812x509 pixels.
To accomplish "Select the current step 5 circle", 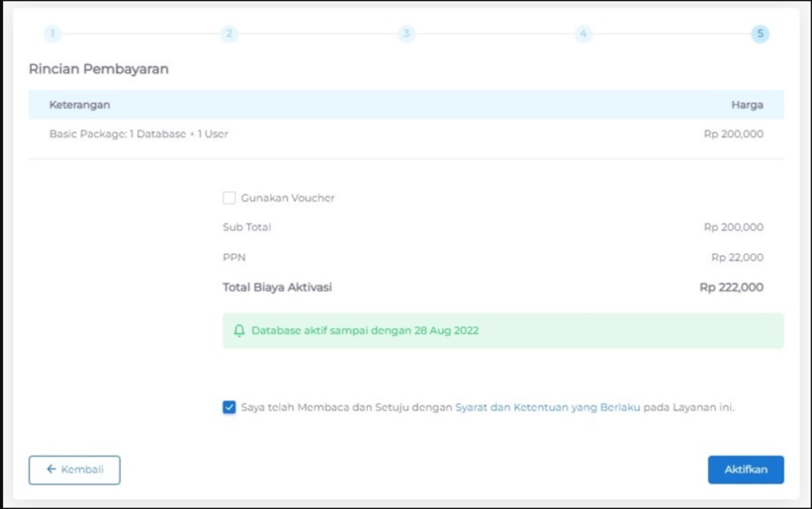I will 760,33.
